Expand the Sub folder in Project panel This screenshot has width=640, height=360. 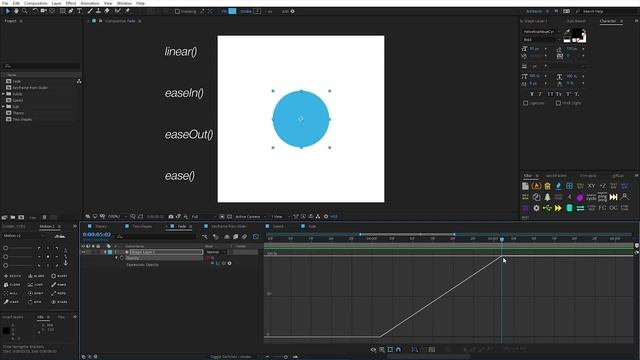4,107
